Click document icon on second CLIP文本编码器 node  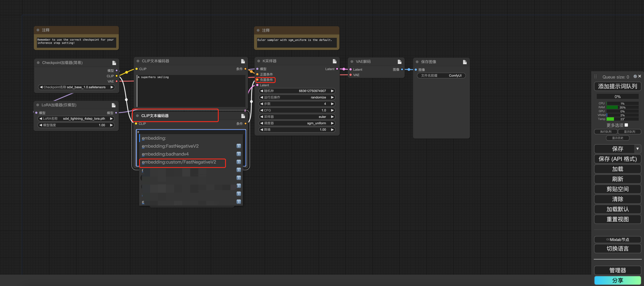click(x=243, y=116)
